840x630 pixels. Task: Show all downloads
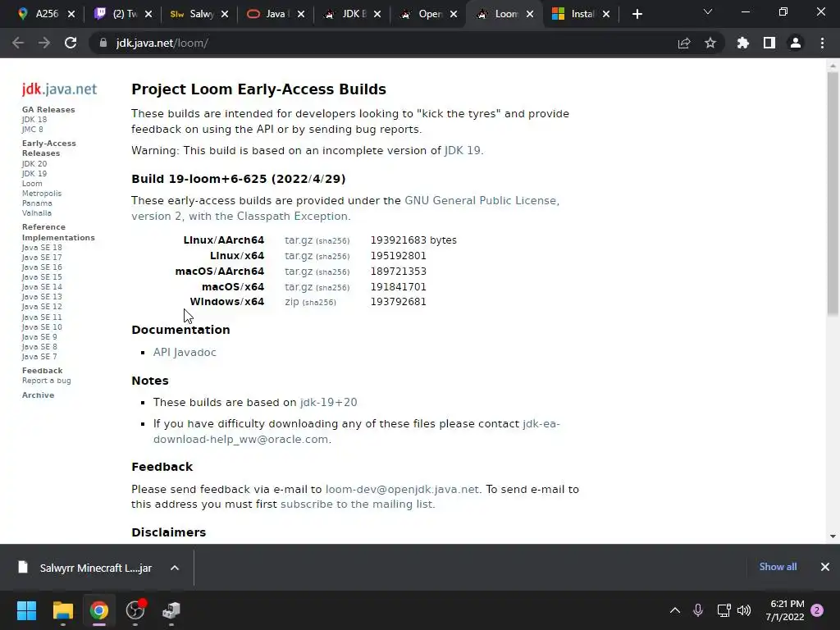(778, 567)
